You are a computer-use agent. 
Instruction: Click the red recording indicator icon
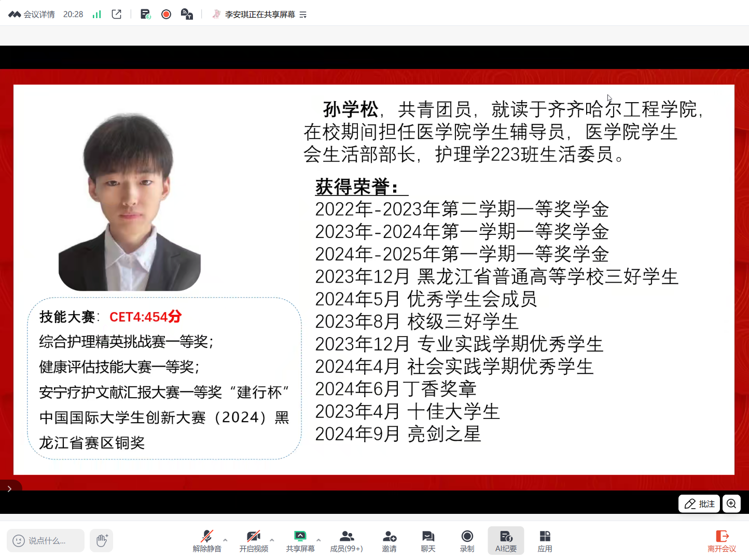point(166,15)
